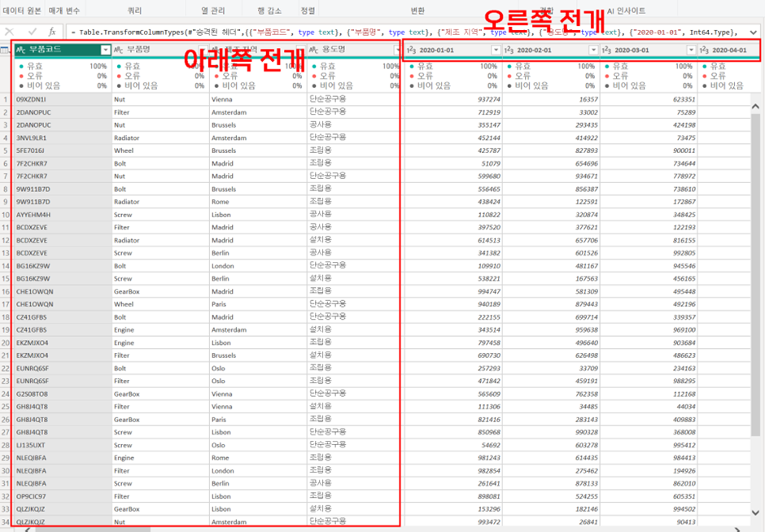
Task: Select the 공사용 cell in row 3
Action: [356, 125]
